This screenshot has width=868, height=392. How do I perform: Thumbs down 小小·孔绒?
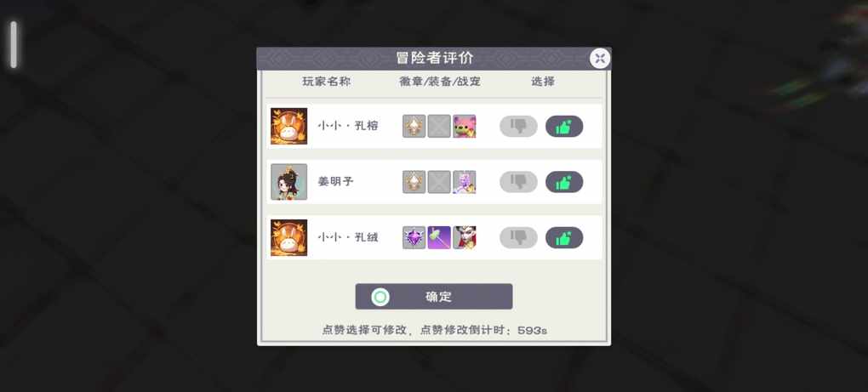click(518, 238)
